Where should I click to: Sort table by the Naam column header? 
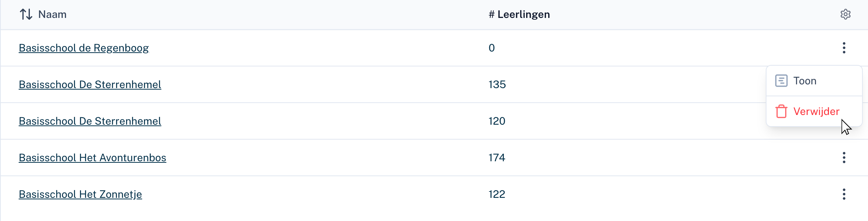(x=52, y=15)
